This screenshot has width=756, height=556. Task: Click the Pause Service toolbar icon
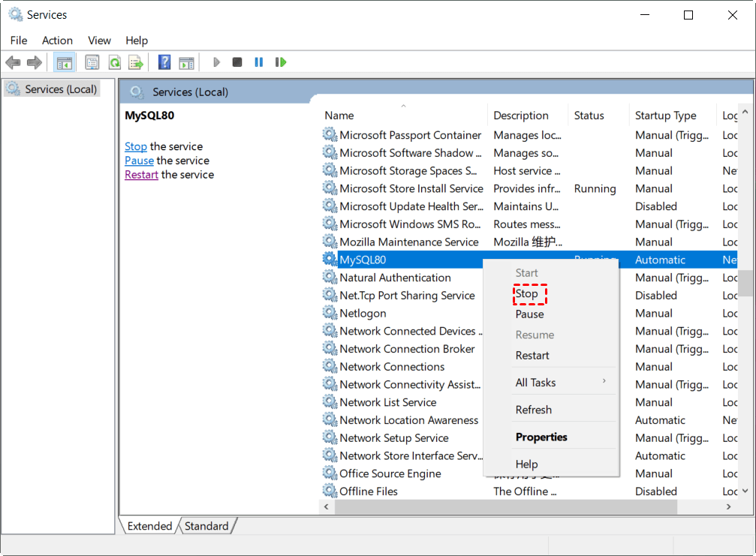259,62
